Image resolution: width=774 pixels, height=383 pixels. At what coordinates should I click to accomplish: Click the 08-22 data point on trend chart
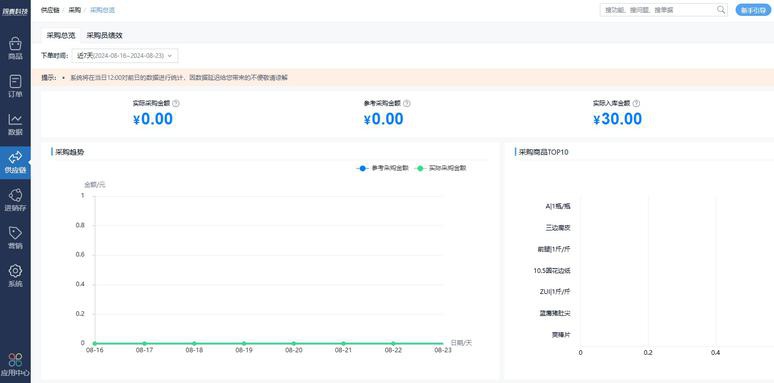[x=393, y=343]
